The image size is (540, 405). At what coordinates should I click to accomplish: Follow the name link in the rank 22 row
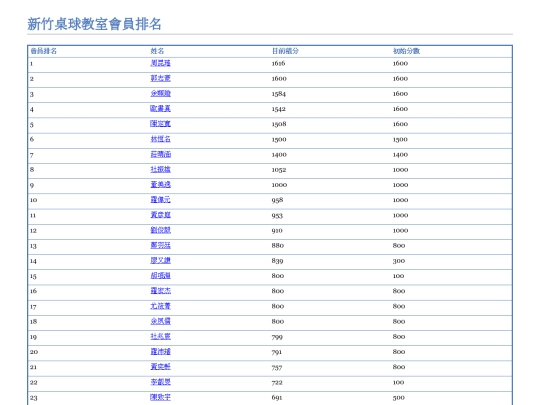(x=160, y=382)
